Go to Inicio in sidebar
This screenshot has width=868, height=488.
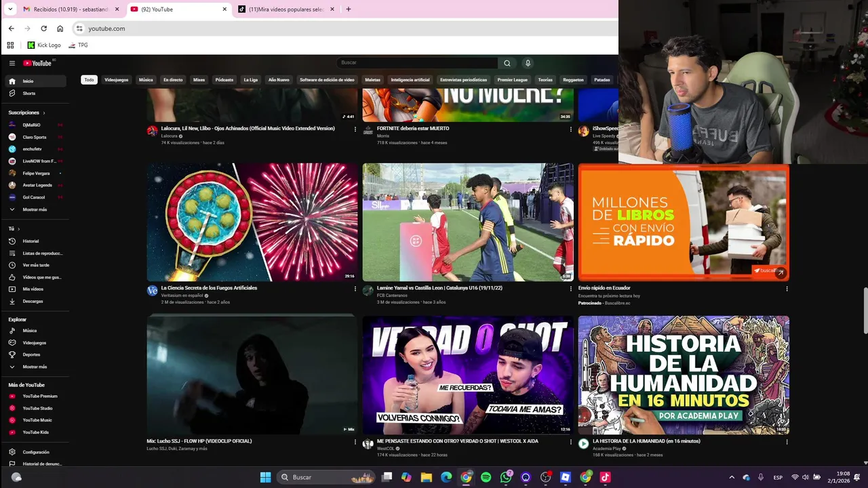coord(34,81)
